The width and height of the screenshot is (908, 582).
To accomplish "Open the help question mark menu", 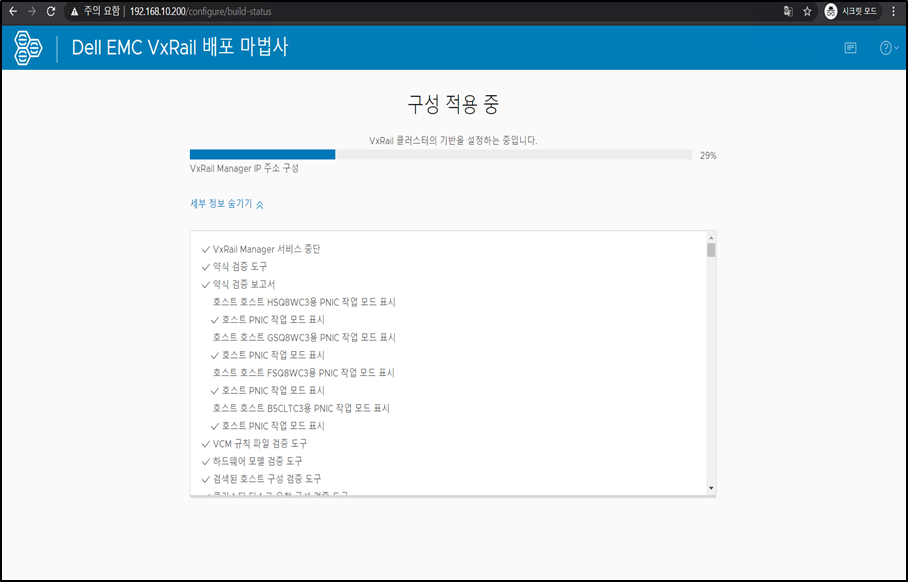I will click(x=888, y=48).
